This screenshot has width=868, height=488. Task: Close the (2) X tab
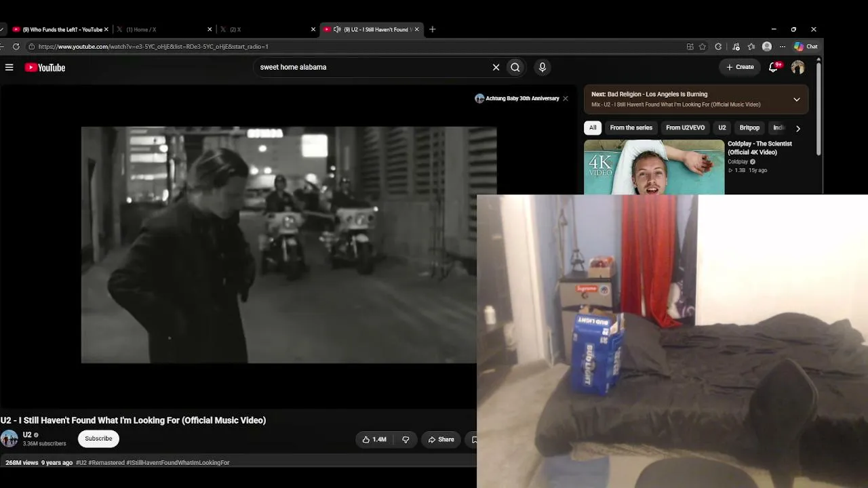pyautogui.click(x=313, y=30)
